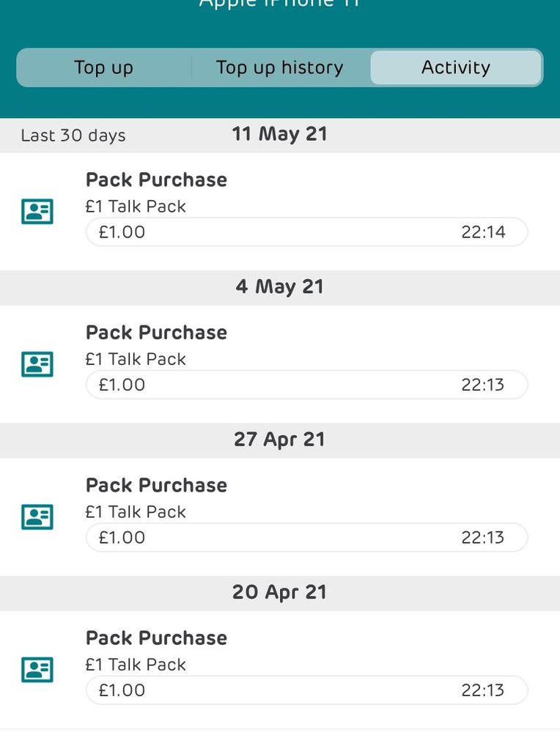Select the 20 Apr 21 date header

coord(280,593)
